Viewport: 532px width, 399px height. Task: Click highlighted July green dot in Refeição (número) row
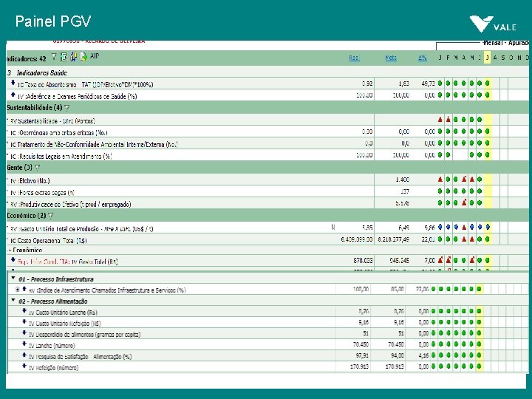[479, 366]
